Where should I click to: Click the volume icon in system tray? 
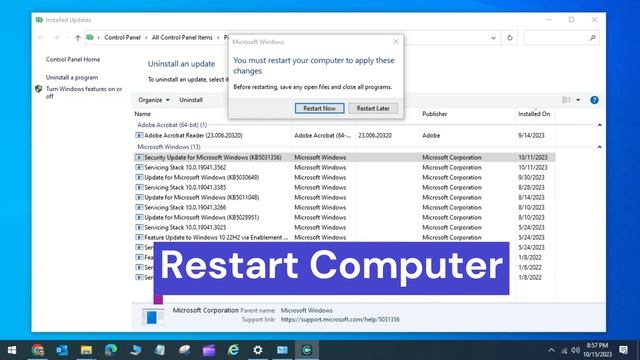pyautogui.click(x=576, y=350)
